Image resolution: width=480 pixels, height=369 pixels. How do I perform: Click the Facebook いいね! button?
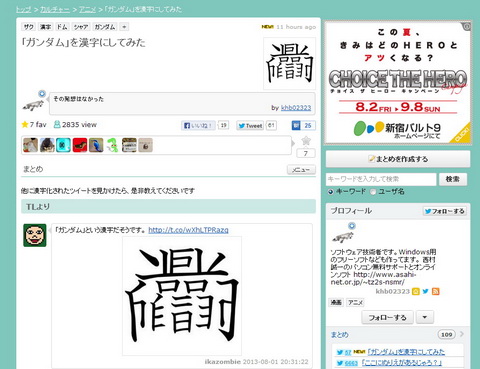198,126
